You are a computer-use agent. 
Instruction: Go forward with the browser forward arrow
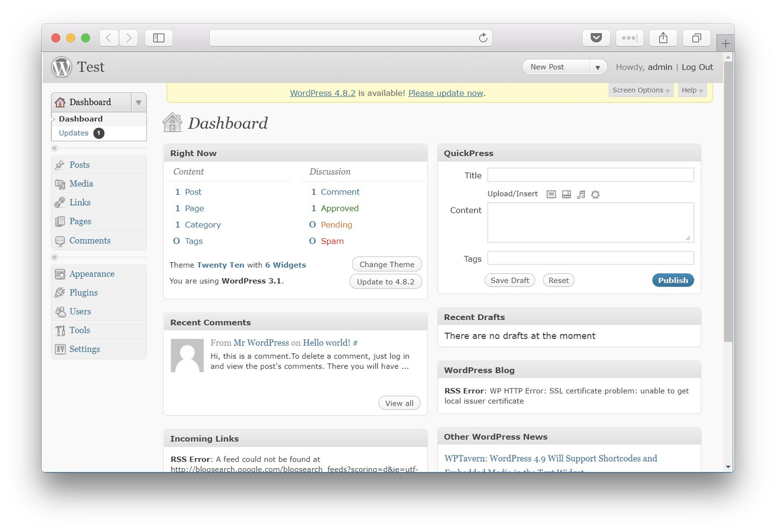129,38
